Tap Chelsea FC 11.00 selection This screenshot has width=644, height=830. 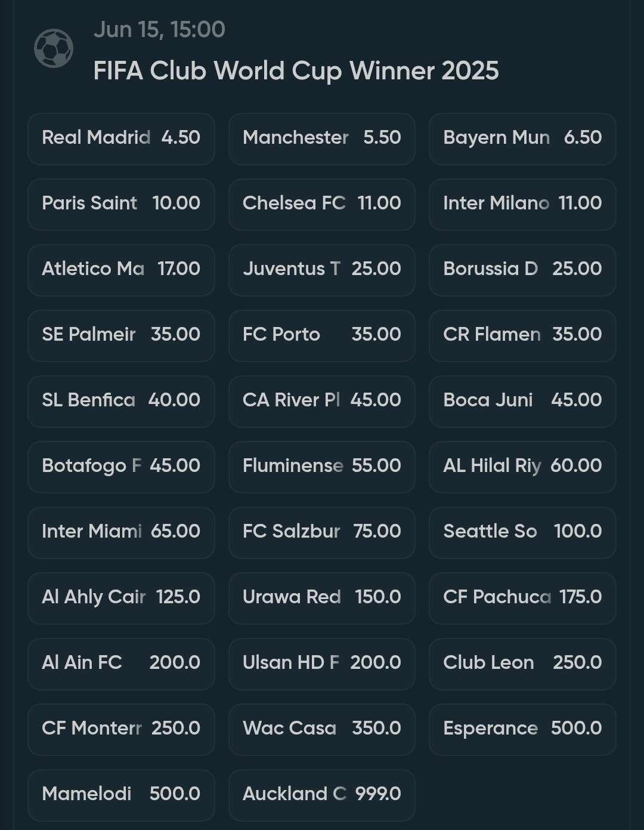point(322,204)
